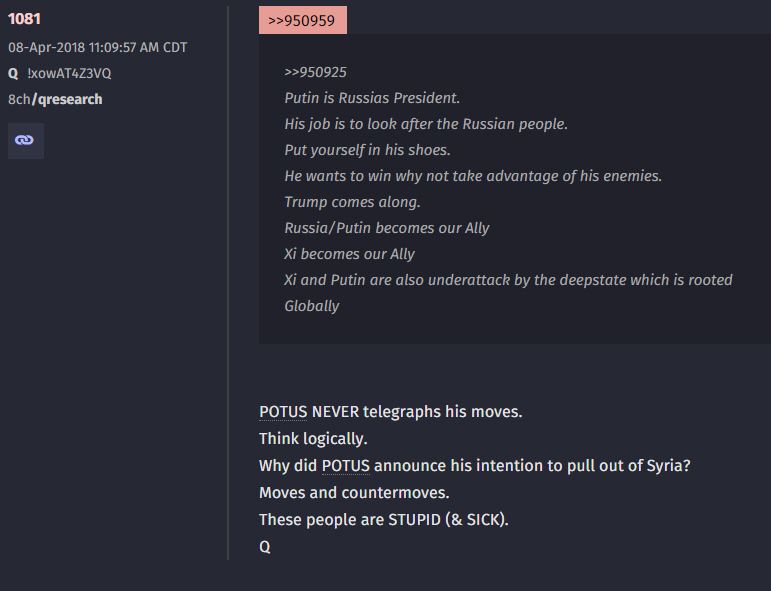Click POTUS in "NEVER telegraphs" line
The width and height of the screenshot is (771, 591).
click(283, 412)
